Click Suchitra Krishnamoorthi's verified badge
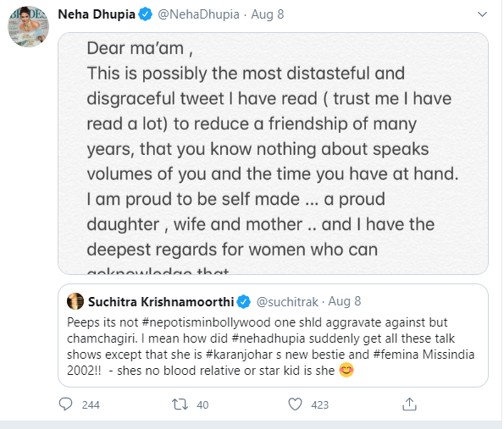 (x=244, y=302)
